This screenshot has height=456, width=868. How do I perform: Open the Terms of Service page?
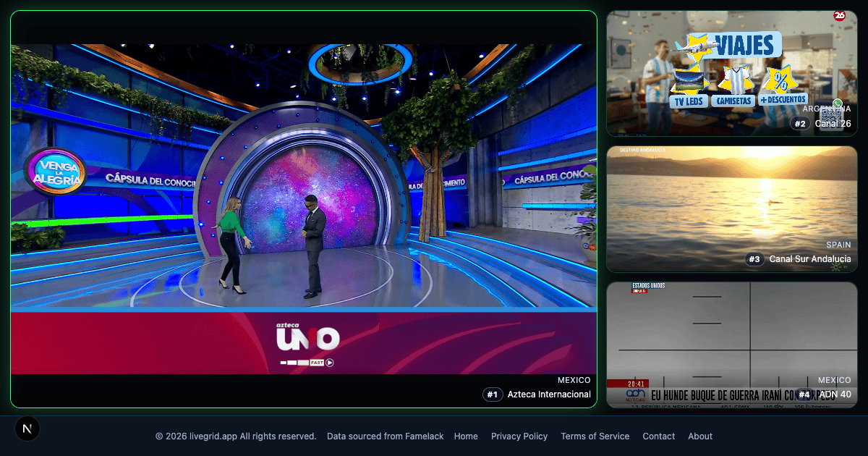595,436
